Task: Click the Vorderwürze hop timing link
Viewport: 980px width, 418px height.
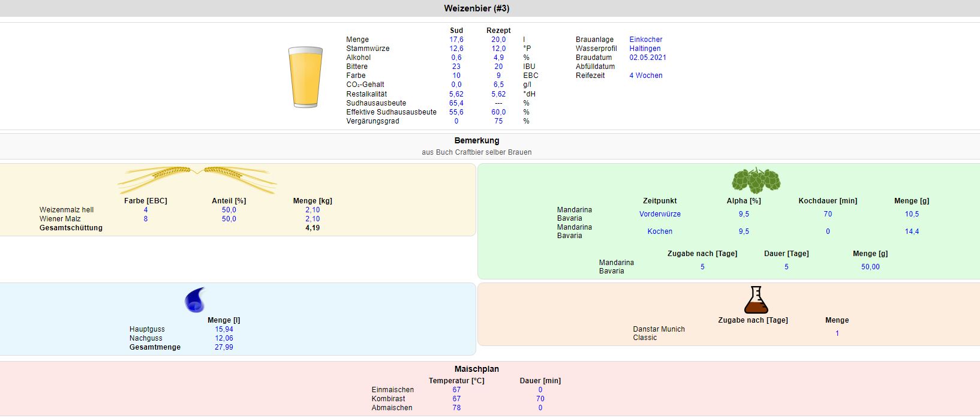Action: coord(660,214)
